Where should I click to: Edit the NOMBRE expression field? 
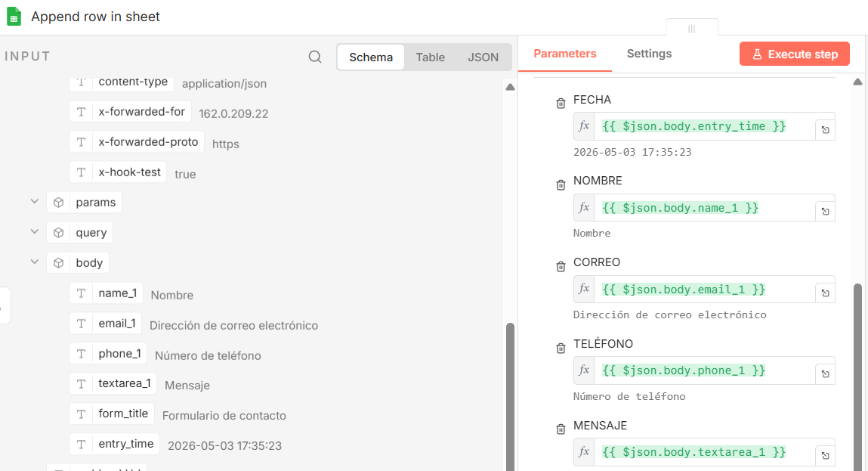point(704,208)
